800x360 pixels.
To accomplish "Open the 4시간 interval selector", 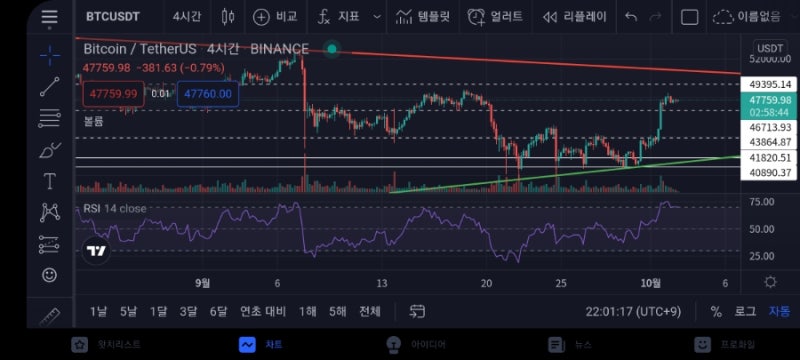I will [187, 16].
